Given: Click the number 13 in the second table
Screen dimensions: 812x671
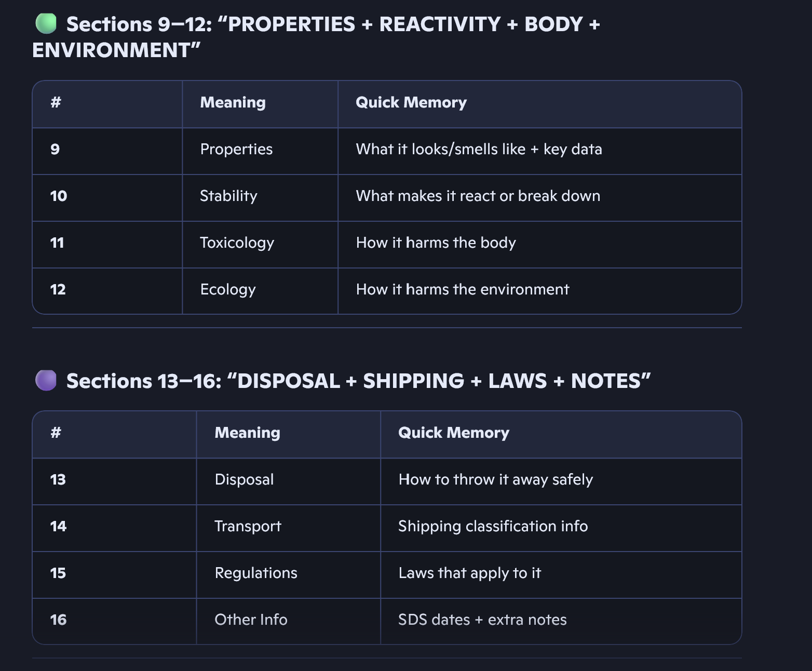Looking at the screenshot, I should pyautogui.click(x=58, y=479).
